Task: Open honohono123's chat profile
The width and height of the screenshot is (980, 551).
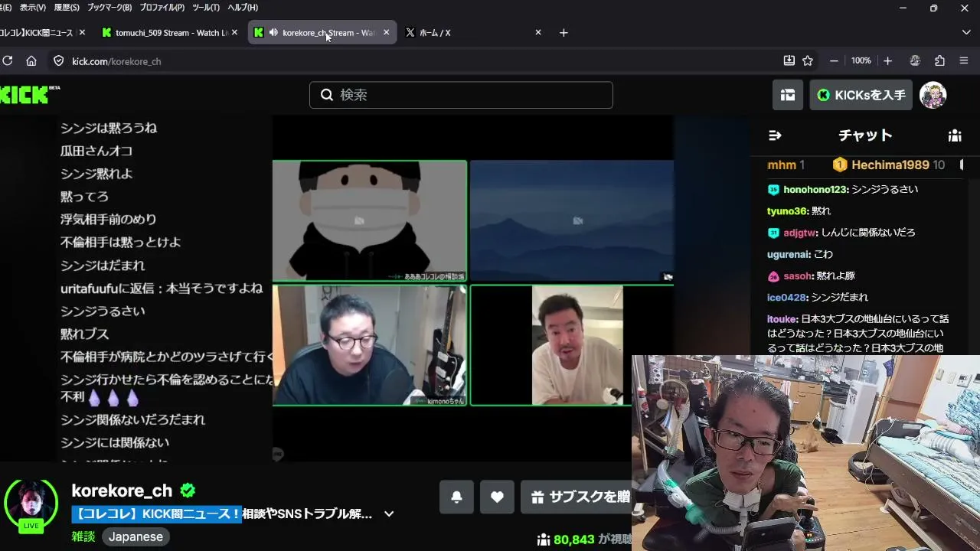Action: pyautogui.click(x=815, y=189)
